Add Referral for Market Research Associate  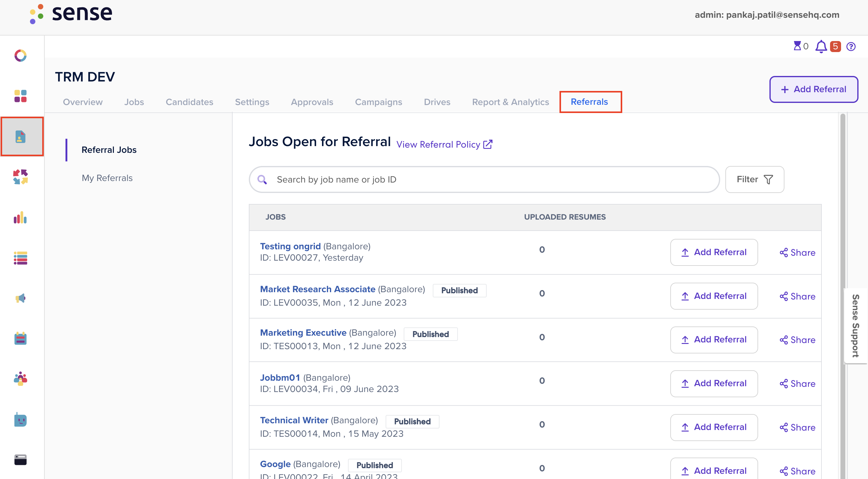point(714,296)
